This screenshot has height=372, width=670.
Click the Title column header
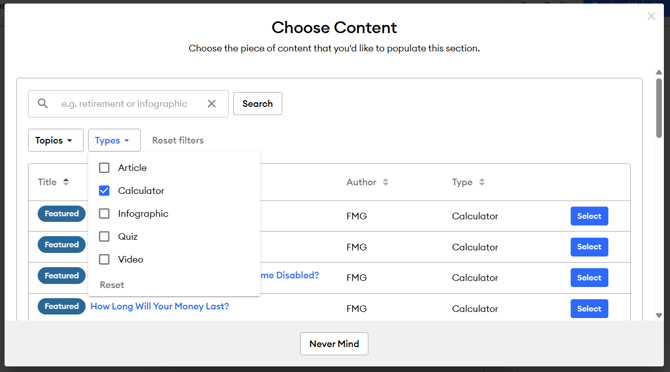click(x=47, y=182)
